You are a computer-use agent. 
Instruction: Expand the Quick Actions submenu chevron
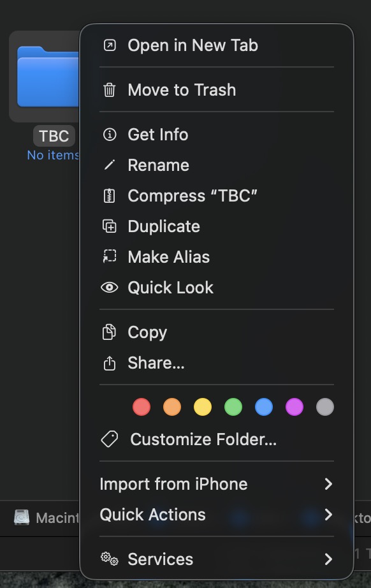click(328, 515)
